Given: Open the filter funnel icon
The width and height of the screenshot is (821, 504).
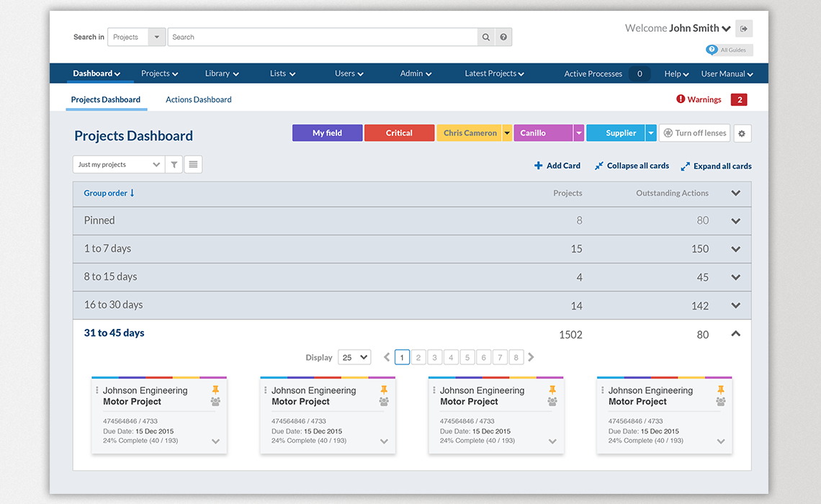Looking at the screenshot, I should click(174, 165).
